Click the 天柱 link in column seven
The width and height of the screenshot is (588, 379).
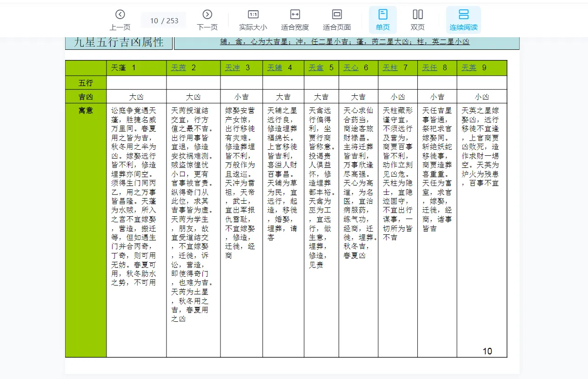[x=390, y=67]
